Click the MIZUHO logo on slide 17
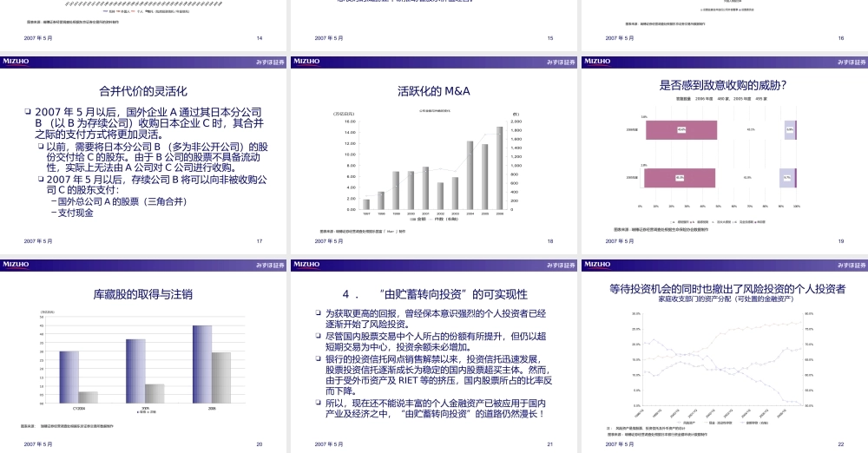868x453 pixels. click(x=16, y=62)
